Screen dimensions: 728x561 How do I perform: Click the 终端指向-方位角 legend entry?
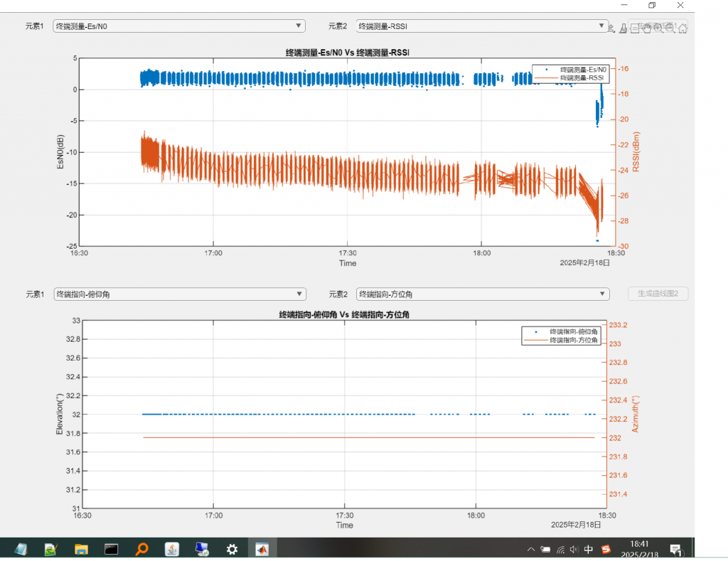click(x=561, y=340)
